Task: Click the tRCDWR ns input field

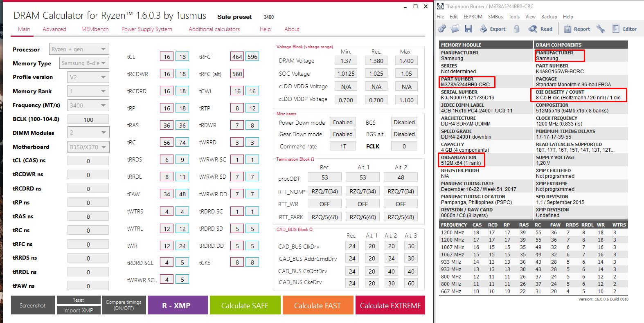Action: click(x=88, y=175)
